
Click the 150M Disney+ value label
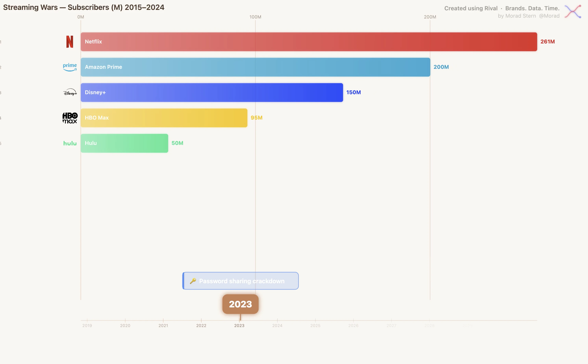(x=354, y=92)
